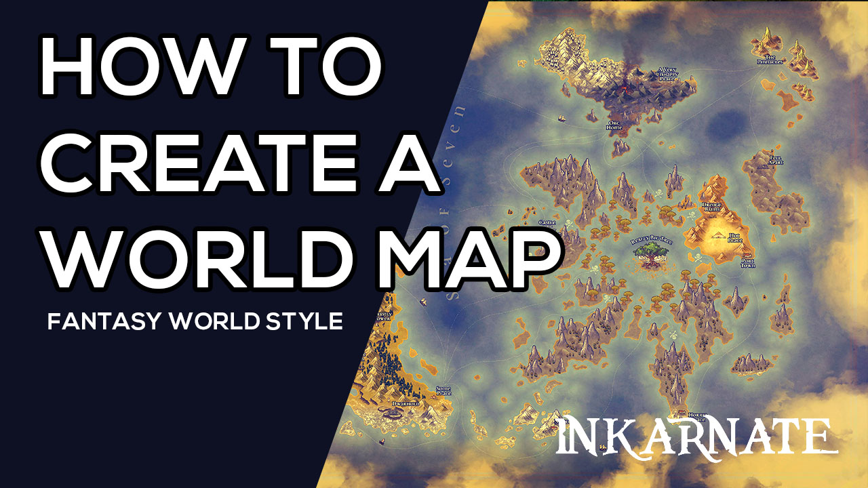The height and width of the screenshot is (488, 868).
Task: Click the 'Castle' map label
Action: point(547,222)
